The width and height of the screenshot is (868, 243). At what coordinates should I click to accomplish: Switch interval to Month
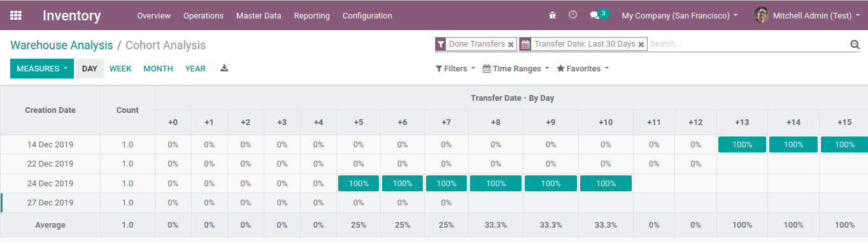(158, 68)
